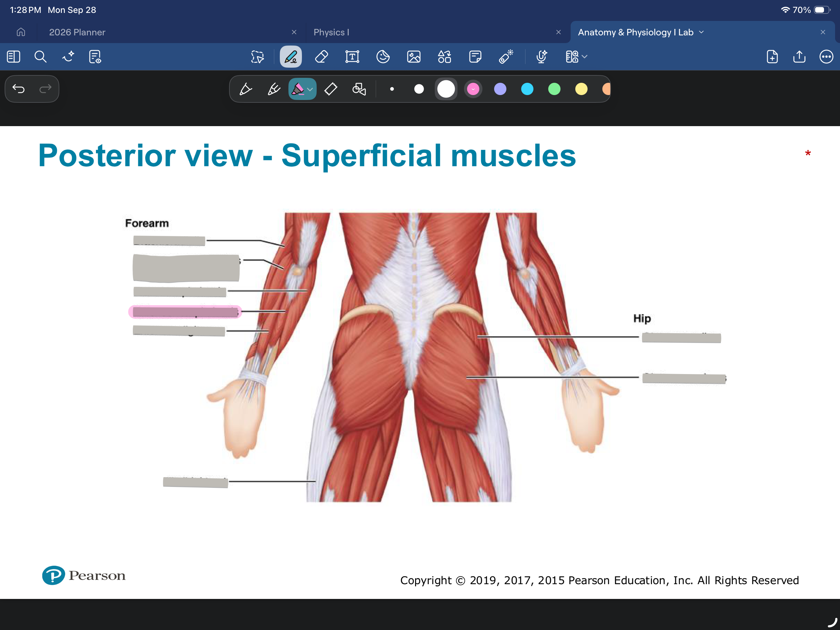Image resolution: width=840 pixels, height=630 pixels.
Task: Add a sticky note
Action: pyautogui.click(x=475, y=57)
